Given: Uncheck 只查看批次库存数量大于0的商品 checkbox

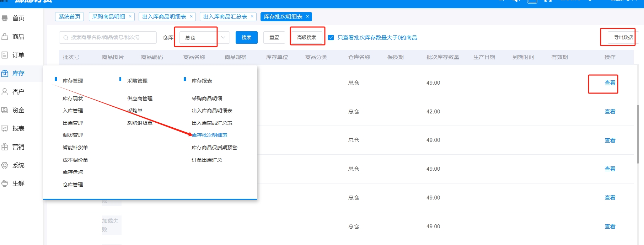Looking at the screenshot, I should (331, 38).
